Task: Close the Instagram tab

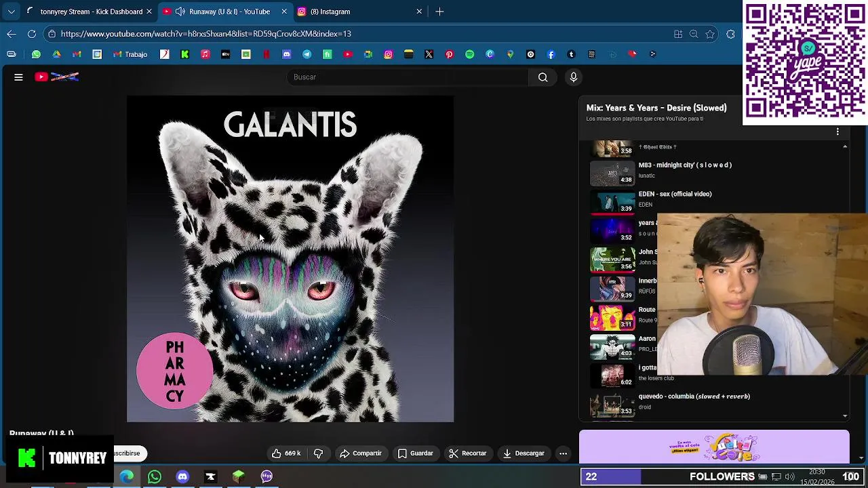Action: pyautogui.click(x=419, y=12)
